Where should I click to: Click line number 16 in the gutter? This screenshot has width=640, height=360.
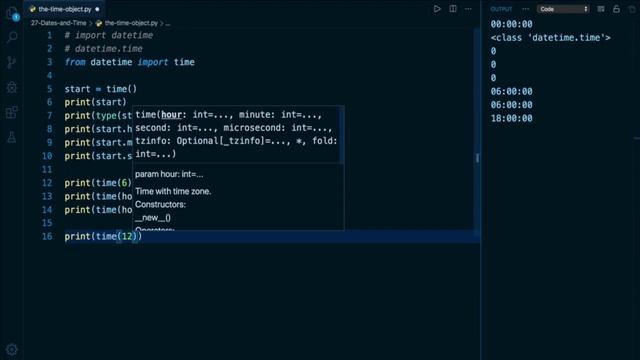(47, 236)
